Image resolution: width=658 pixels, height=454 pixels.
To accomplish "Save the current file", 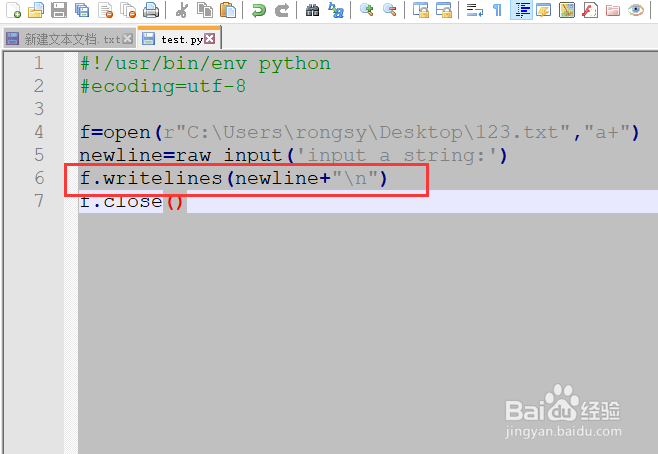I will click(59, 10).
